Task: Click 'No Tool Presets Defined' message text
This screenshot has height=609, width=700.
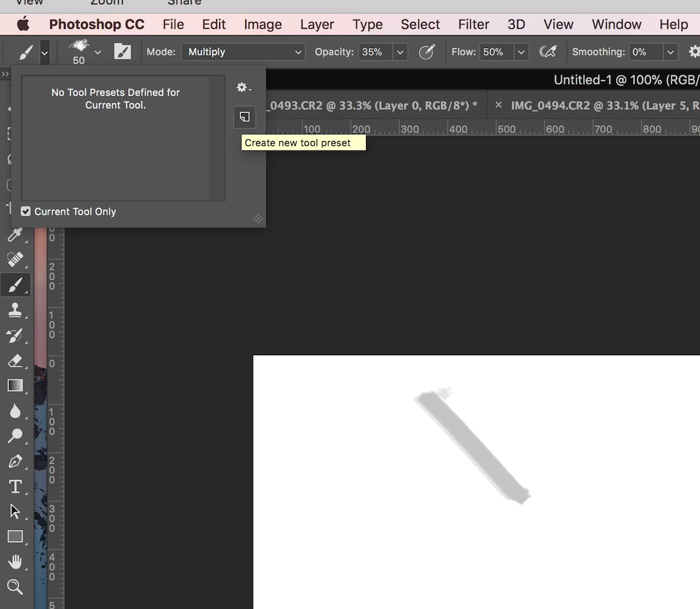Action: [116, 99]
